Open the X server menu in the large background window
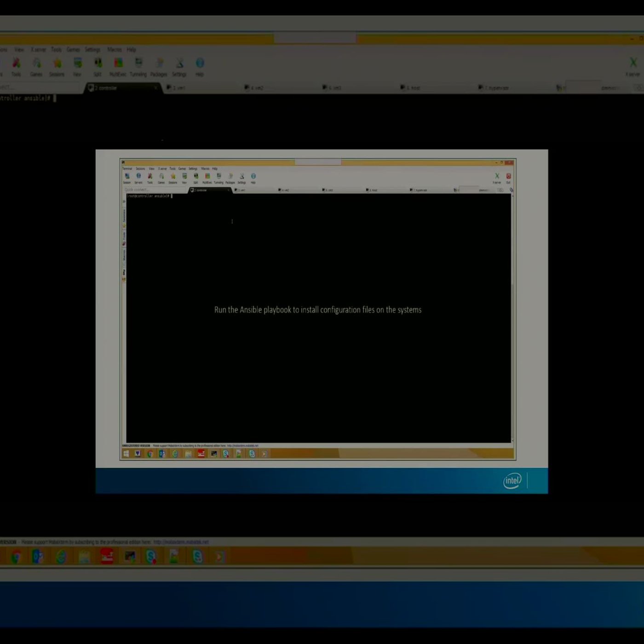The image size is (644, 644). pyautogui.click(x=38, y=50)
